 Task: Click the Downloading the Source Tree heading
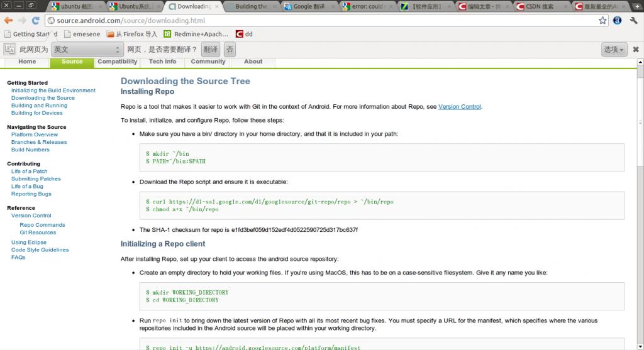(186, 81)
